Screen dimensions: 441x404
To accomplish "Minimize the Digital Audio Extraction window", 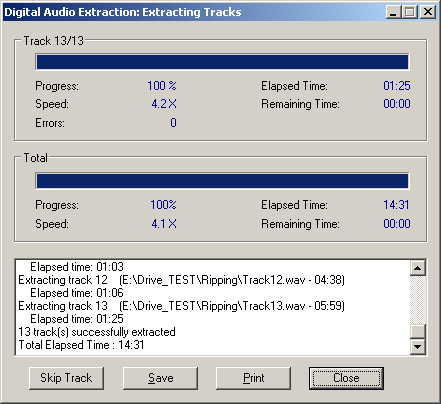I will coord(393,12).
